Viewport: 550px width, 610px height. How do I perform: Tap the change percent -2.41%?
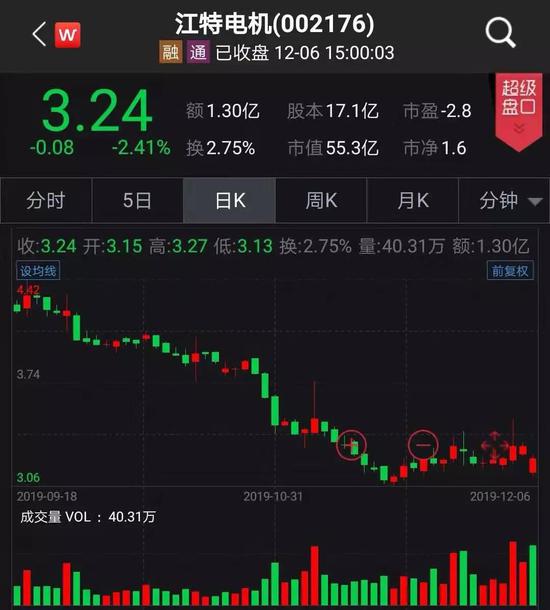[x=141, y=148]
